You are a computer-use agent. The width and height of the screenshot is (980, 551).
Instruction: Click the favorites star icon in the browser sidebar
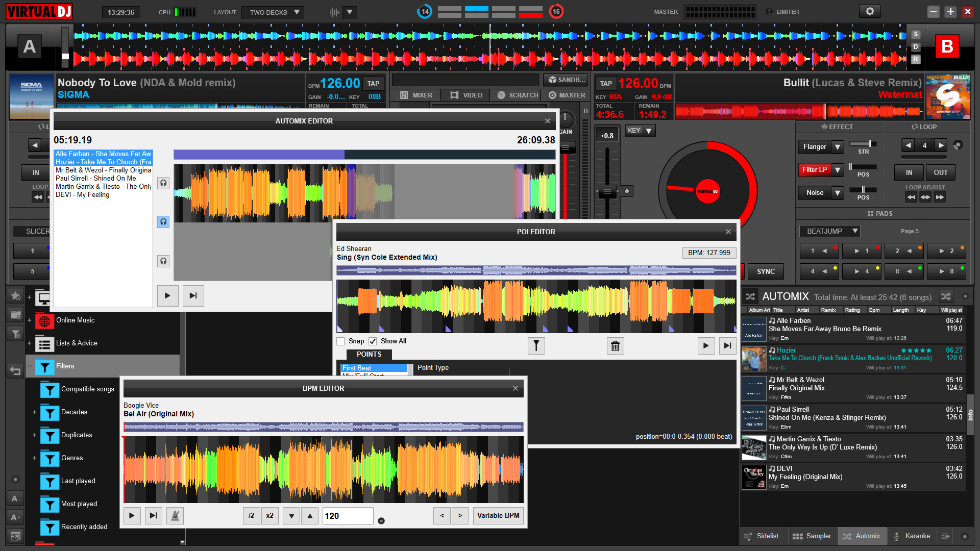tap(16, 296)
